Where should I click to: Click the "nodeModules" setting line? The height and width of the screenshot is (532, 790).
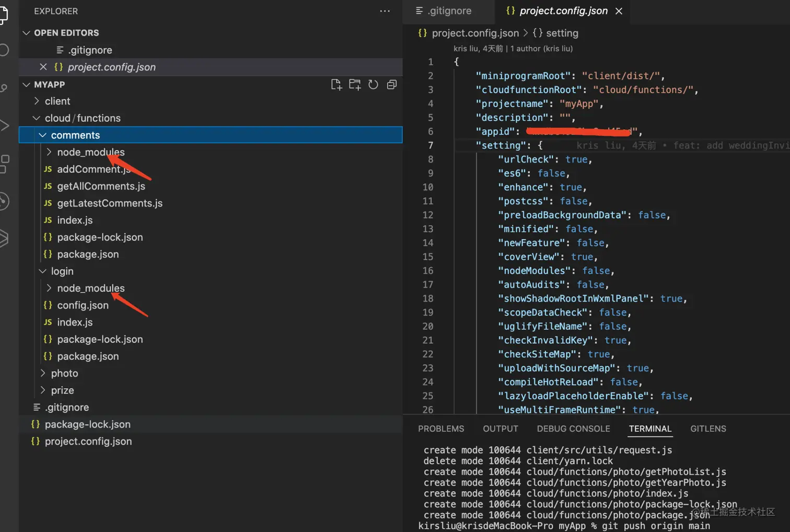(556, 271)
